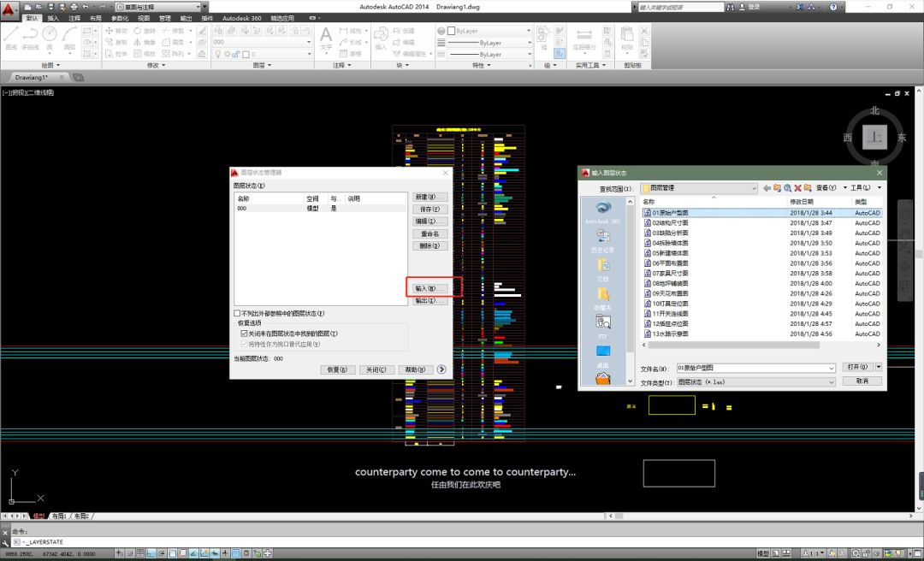Toggle 'turn off layers not found in layer state' checkbox

244,334
